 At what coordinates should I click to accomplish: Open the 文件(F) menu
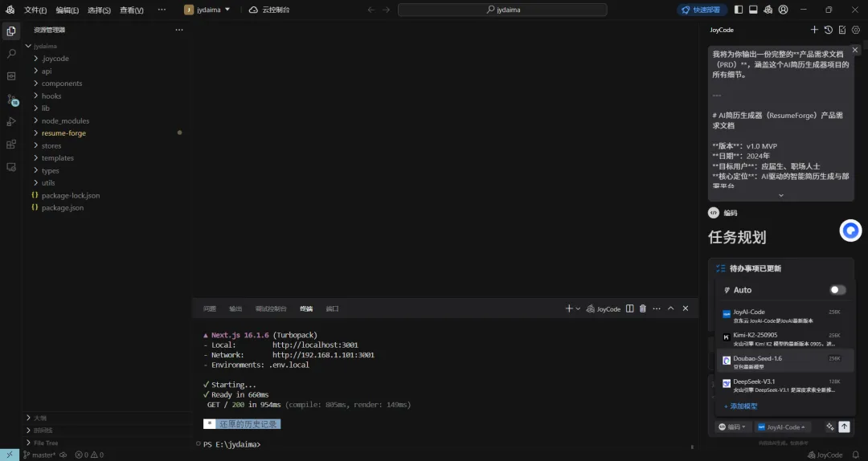coord(35,10)
